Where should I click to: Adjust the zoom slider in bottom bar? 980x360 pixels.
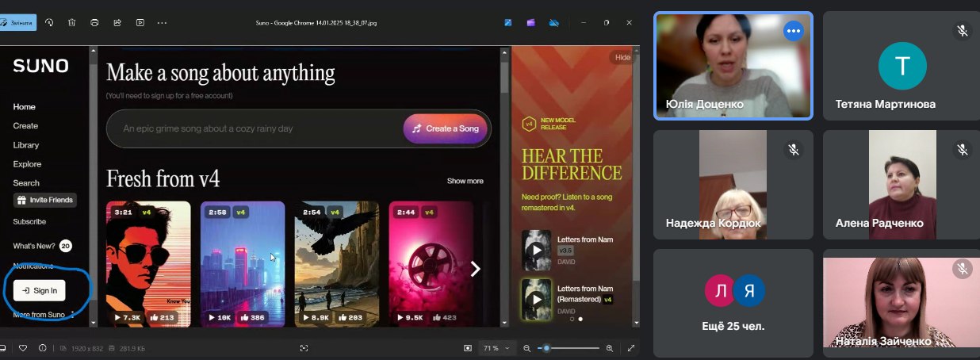coord(546,348)
